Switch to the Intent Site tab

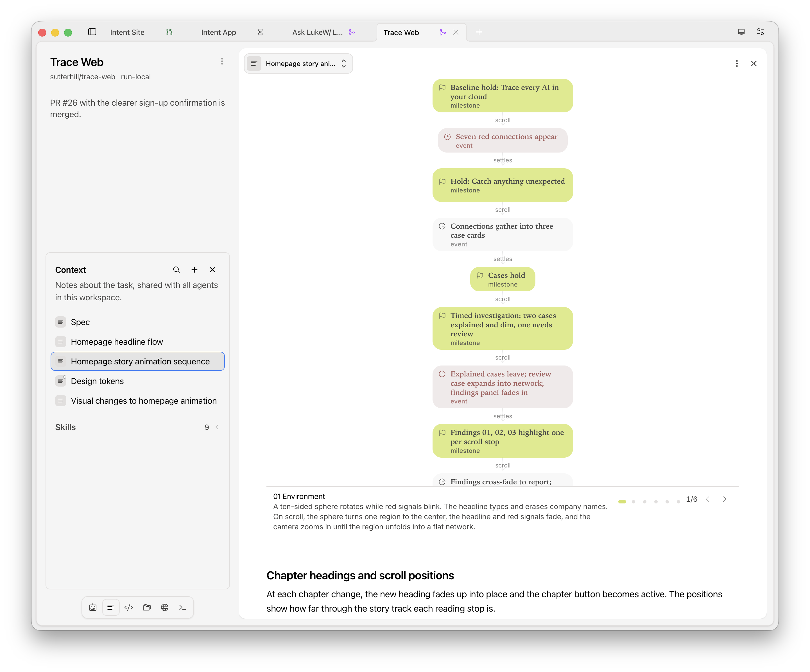pyautogui.click(x=127, y=32)
